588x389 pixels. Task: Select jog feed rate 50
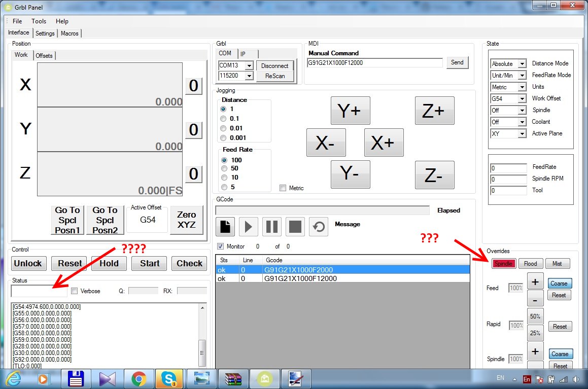coord(224,169)
